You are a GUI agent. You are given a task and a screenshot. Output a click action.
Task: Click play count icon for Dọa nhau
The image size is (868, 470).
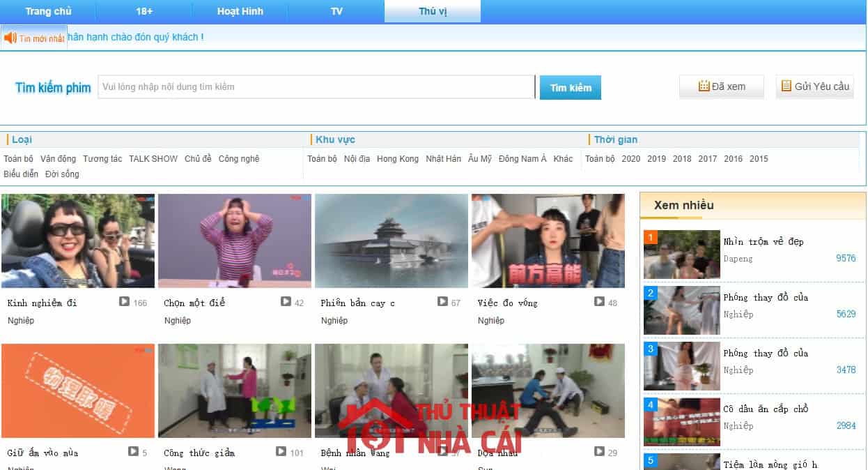[x=599, y=452]
